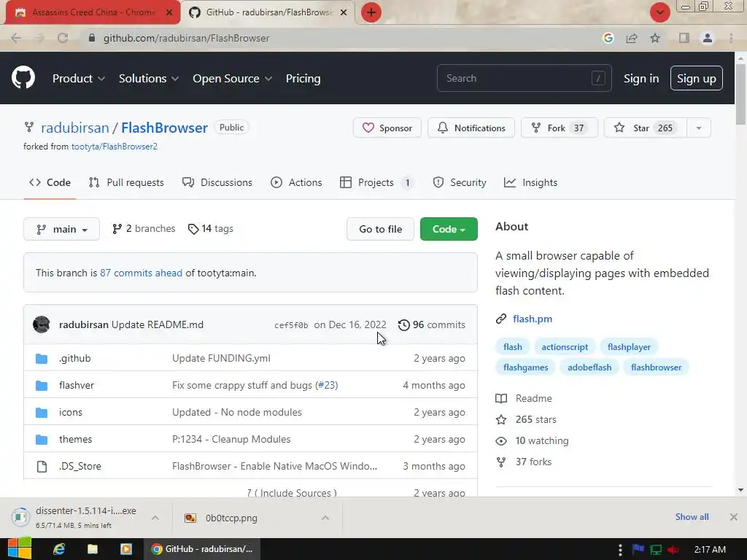
Task: Click the Go to file button
Action: click(x=381, y=229)
